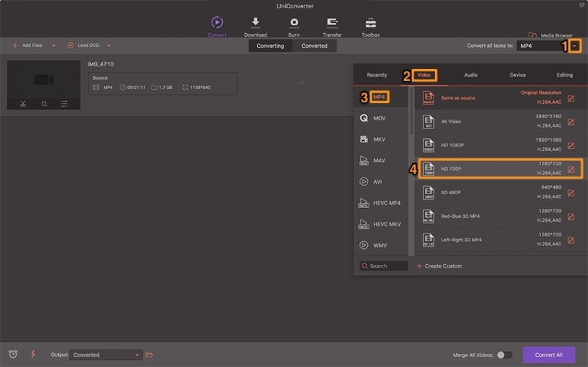Open the Output location dropdown
The image size is (588, 367).
pyautogui.click(x=106, y=355)
